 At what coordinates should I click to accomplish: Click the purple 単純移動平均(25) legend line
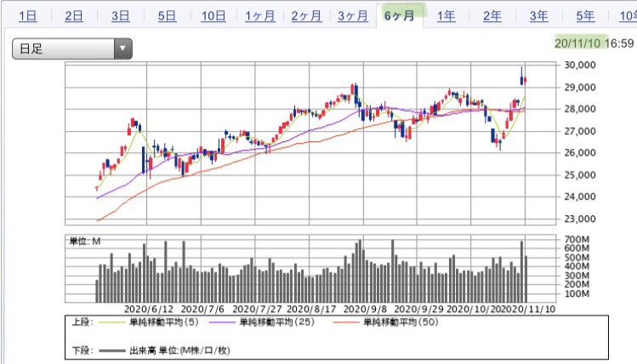[222, 322]
